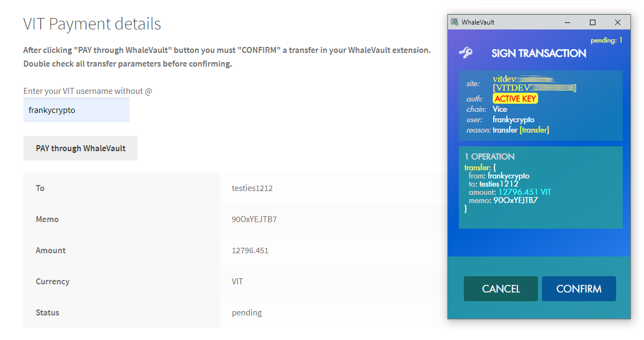Select the amount '12796.451' in table
644x340 pixels.
pos(250,250)
